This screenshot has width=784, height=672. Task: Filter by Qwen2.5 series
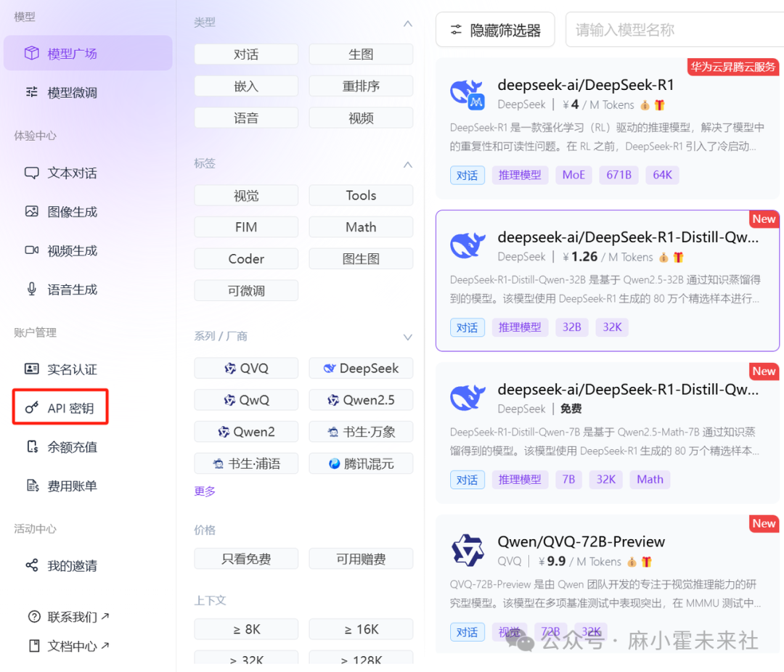[361, 400]
